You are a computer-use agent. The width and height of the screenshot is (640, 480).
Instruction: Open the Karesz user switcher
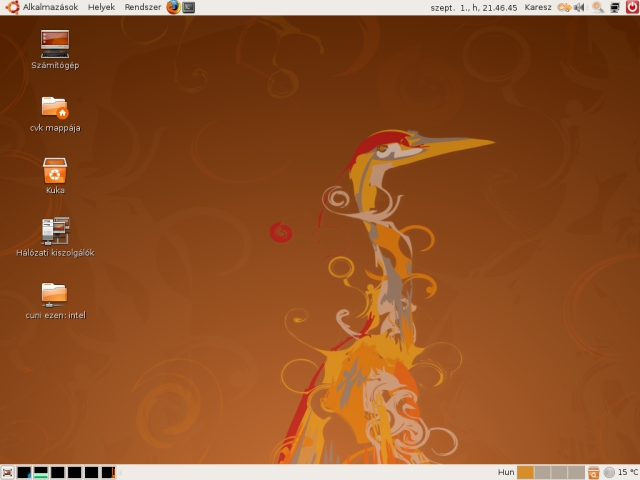coord(538,7)
